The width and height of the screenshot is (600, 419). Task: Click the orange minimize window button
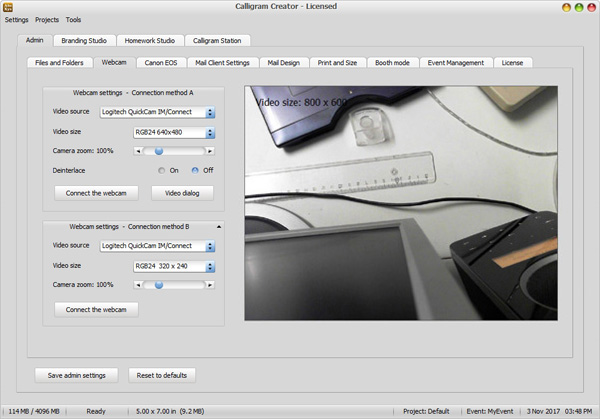point(566,7)
